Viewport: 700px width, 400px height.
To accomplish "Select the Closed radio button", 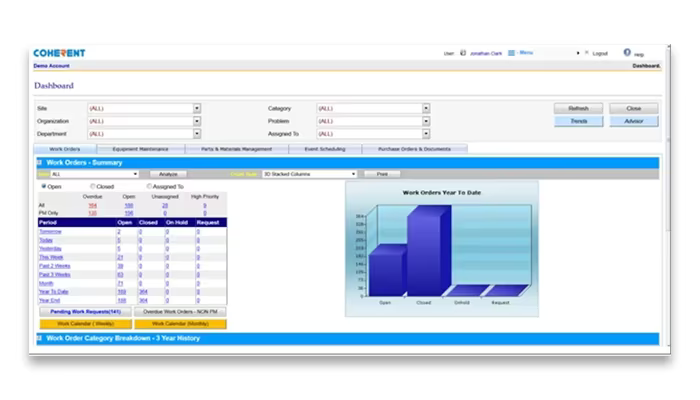I will [x=92, y=186].
